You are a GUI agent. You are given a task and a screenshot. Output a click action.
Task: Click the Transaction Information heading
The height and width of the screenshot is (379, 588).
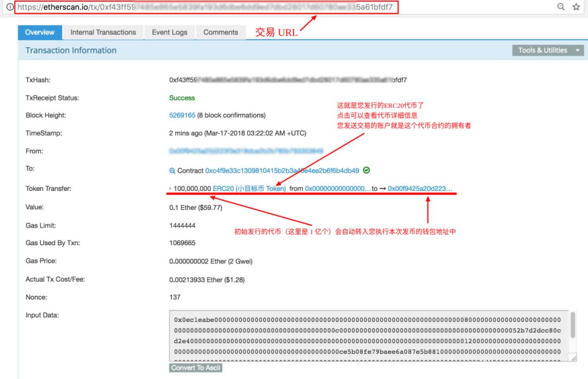click(71, 50)
